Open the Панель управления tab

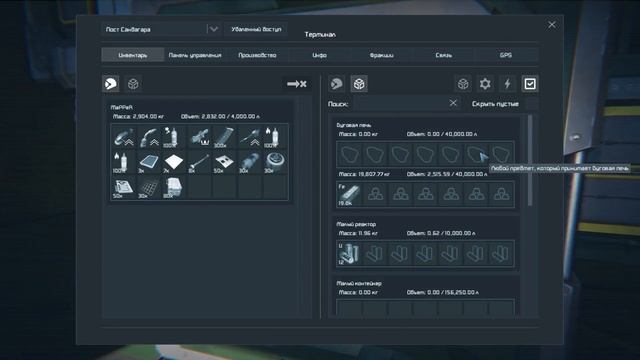tap(195, 55)
